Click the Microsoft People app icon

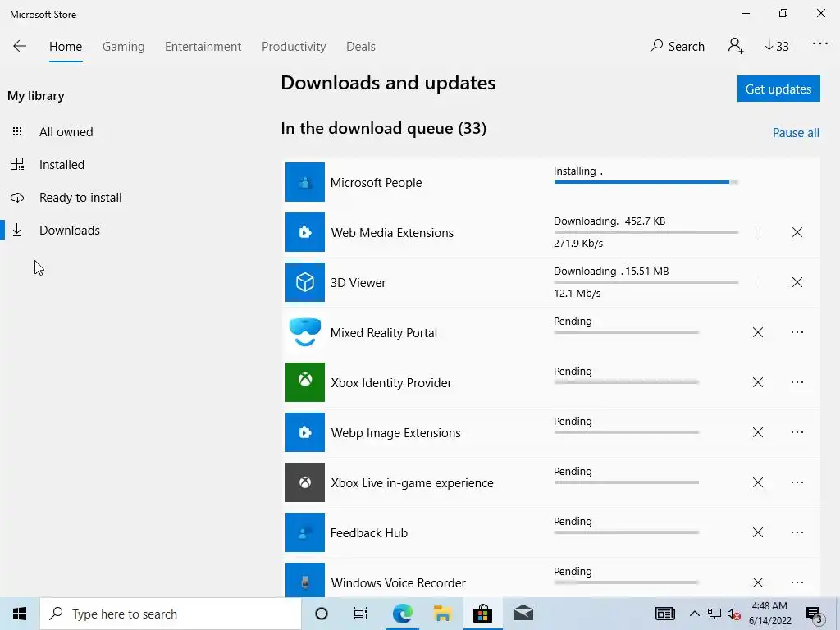pos(305,182)
